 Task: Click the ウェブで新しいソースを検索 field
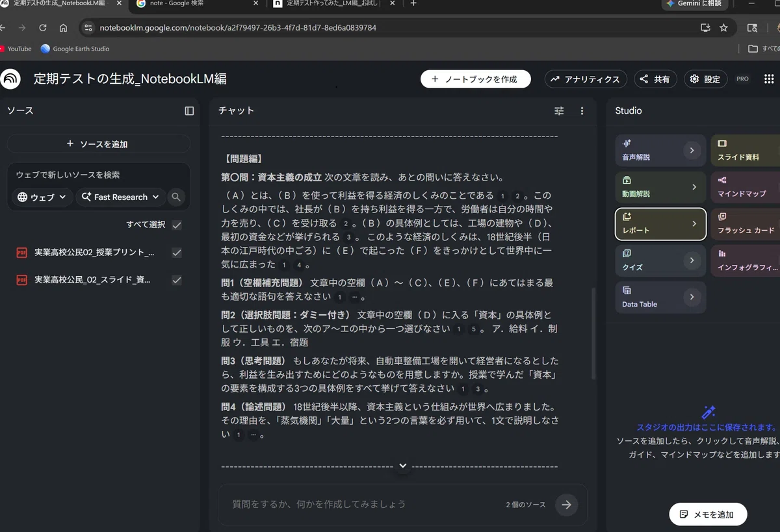click(99, 175)
